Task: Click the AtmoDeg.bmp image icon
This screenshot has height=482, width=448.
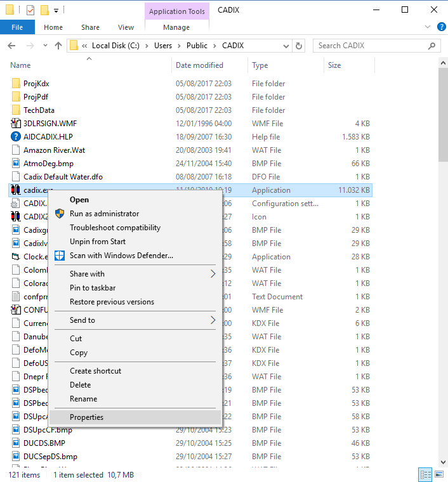Action: [16, 163]
